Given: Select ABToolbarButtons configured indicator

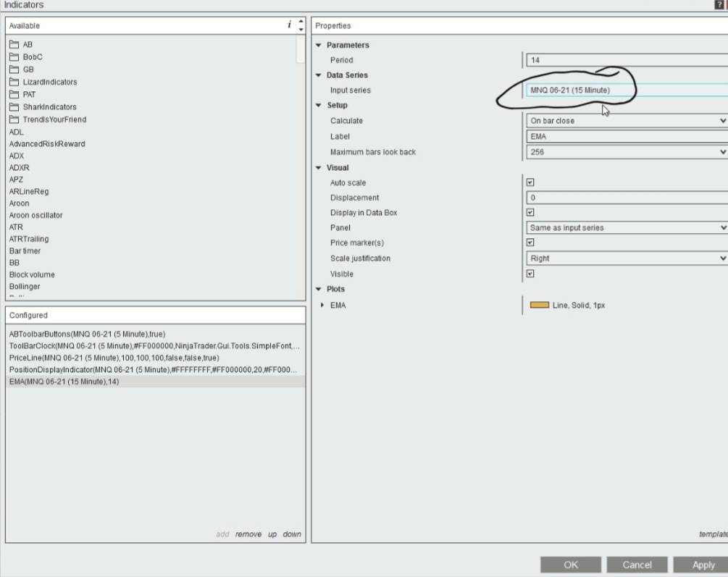Looking at the screenshot, I should [x=87, y=334].
